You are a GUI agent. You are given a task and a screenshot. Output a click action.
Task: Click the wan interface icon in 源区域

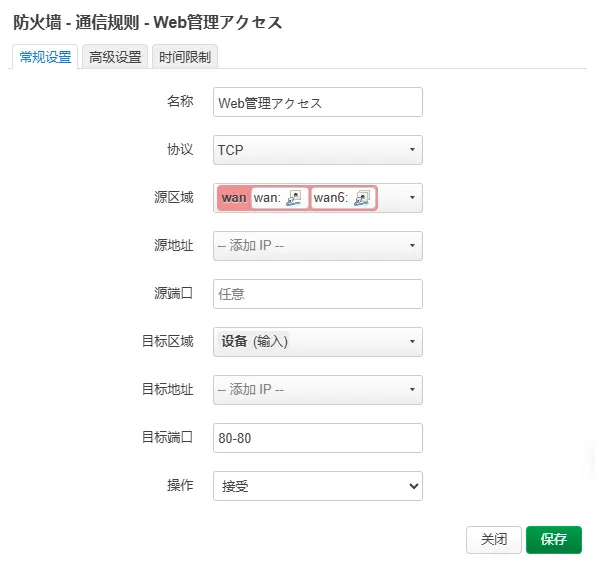(x=294, y=198)
